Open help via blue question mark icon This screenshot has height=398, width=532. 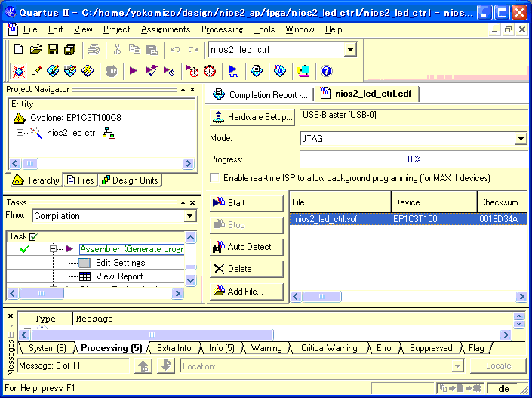[327, 71]
